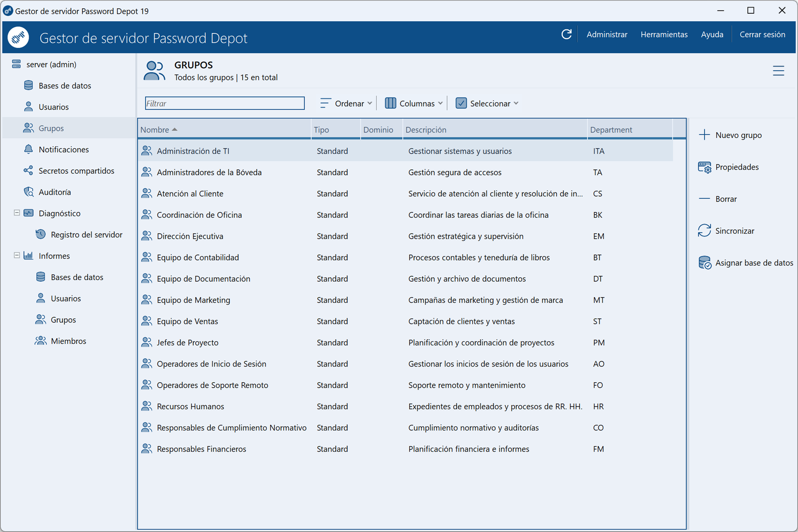Select the Administración de TI row

[405, 151]
